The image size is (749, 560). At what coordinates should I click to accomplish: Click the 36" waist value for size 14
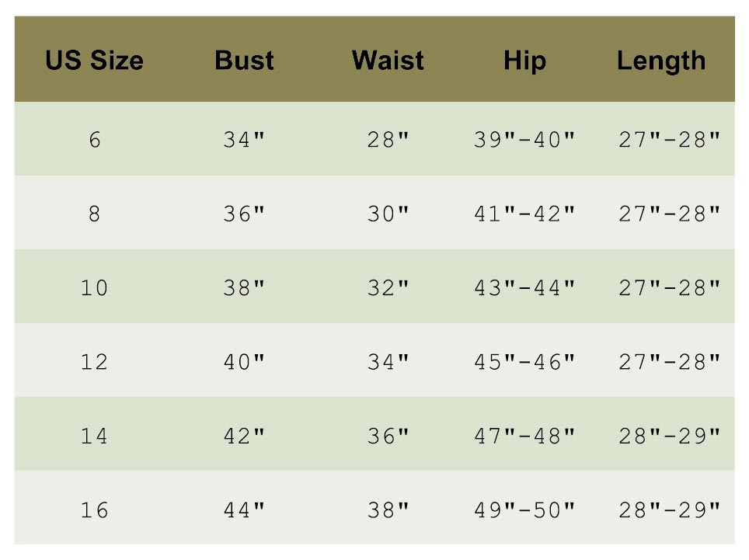(388, 437)
